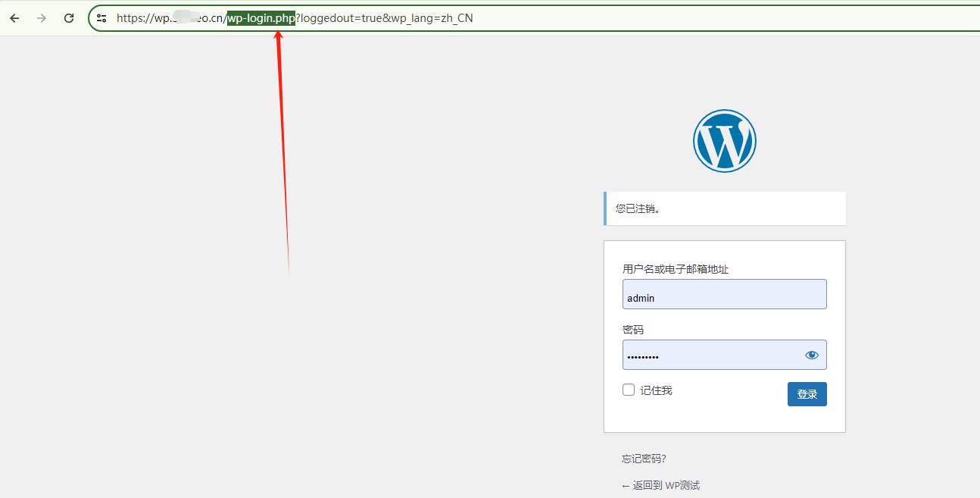
Task: Click the WordPress logo
Action: click(x=725, y=141)
